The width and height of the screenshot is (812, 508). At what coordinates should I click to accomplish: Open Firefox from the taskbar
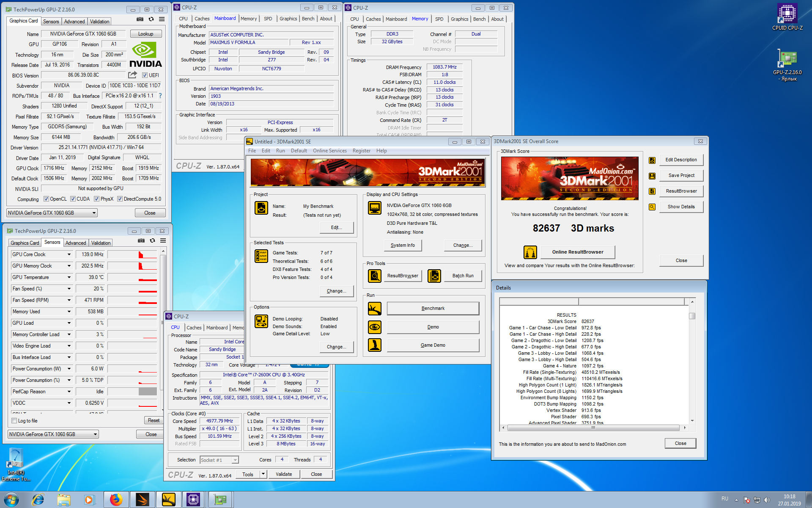click(x=116, y=500)
